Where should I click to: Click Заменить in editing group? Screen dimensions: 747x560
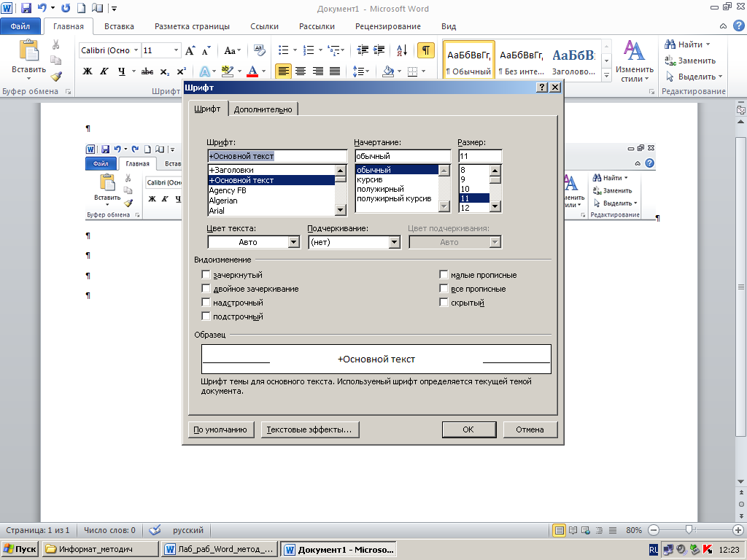pyautogui.click(x=691, y=61)
